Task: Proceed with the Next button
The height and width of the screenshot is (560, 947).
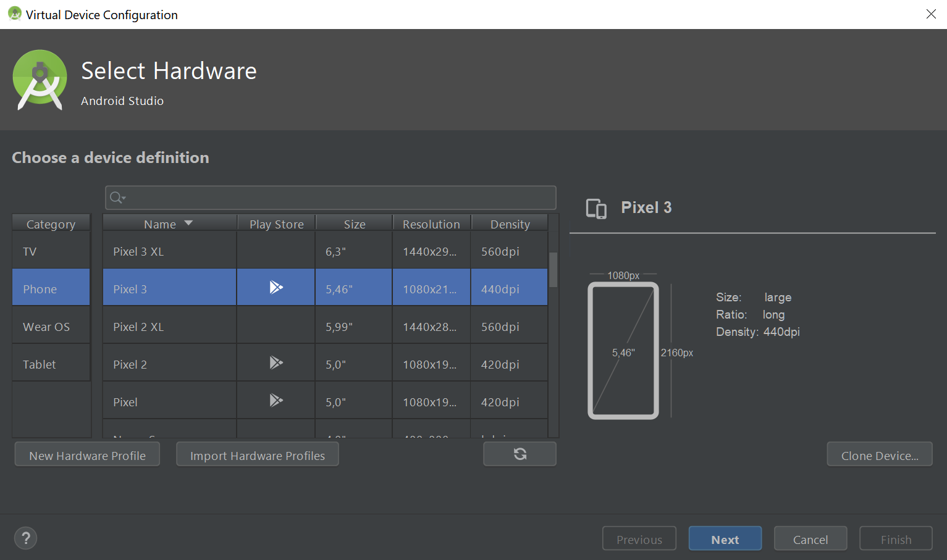Action: click(x=725, y=538)
